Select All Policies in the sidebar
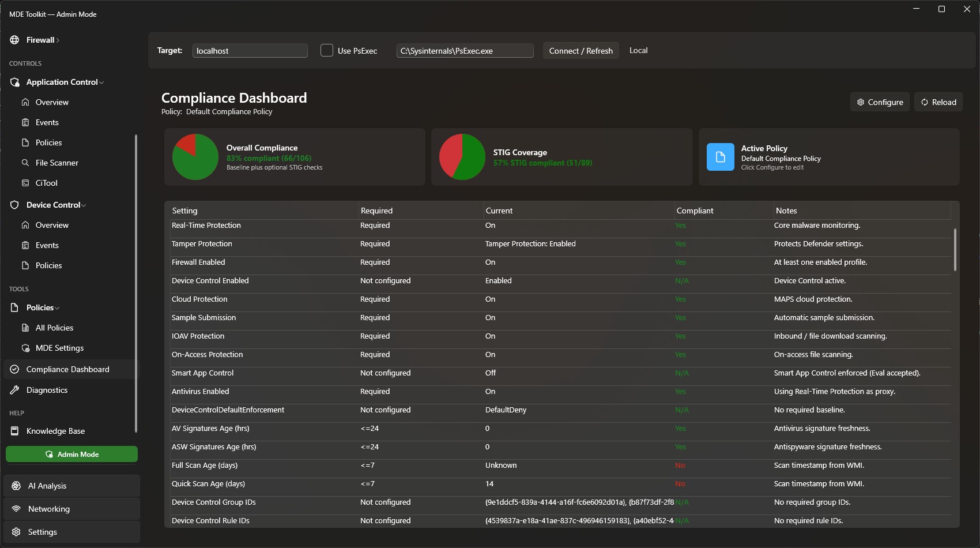Screen dimensions: 980x548 [x=54, y=327]
